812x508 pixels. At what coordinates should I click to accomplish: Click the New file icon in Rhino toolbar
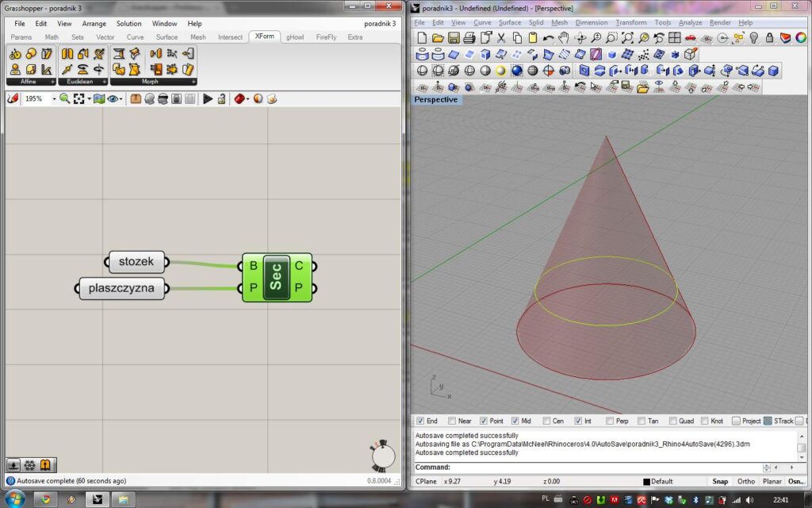point(422,38)
